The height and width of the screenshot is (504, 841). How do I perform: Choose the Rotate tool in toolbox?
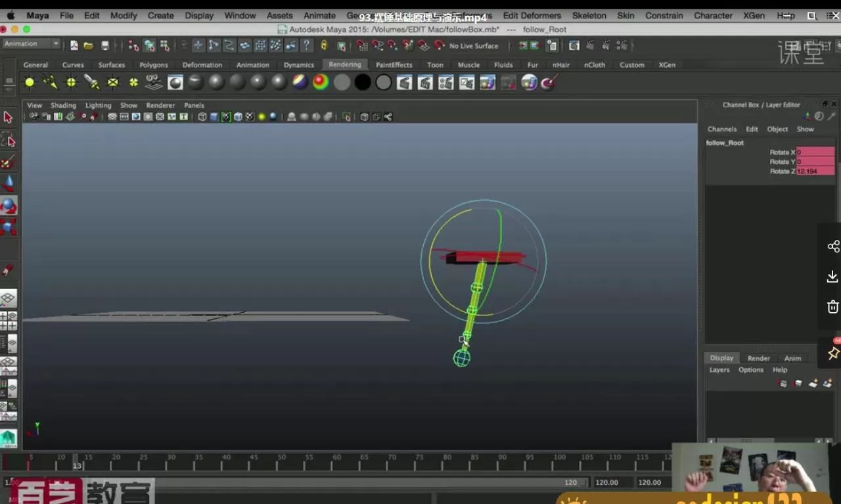[8, 206]
